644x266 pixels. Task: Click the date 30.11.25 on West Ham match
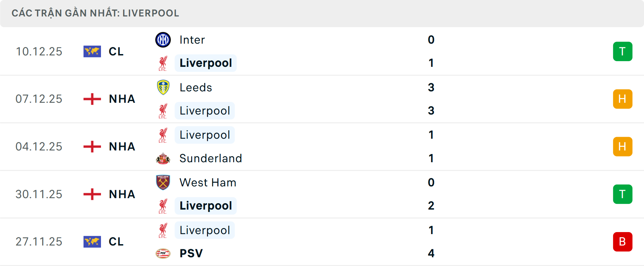[39, 194]
